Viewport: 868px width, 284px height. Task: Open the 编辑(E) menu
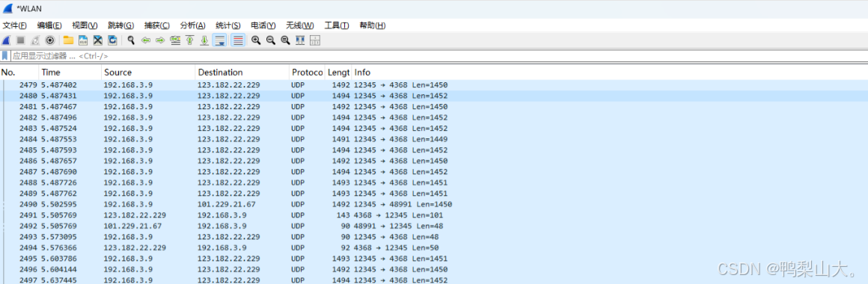click(x=49, y=25)
